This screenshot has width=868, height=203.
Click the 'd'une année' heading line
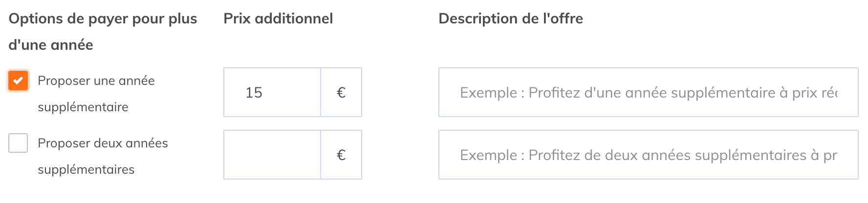pos(51,45)
